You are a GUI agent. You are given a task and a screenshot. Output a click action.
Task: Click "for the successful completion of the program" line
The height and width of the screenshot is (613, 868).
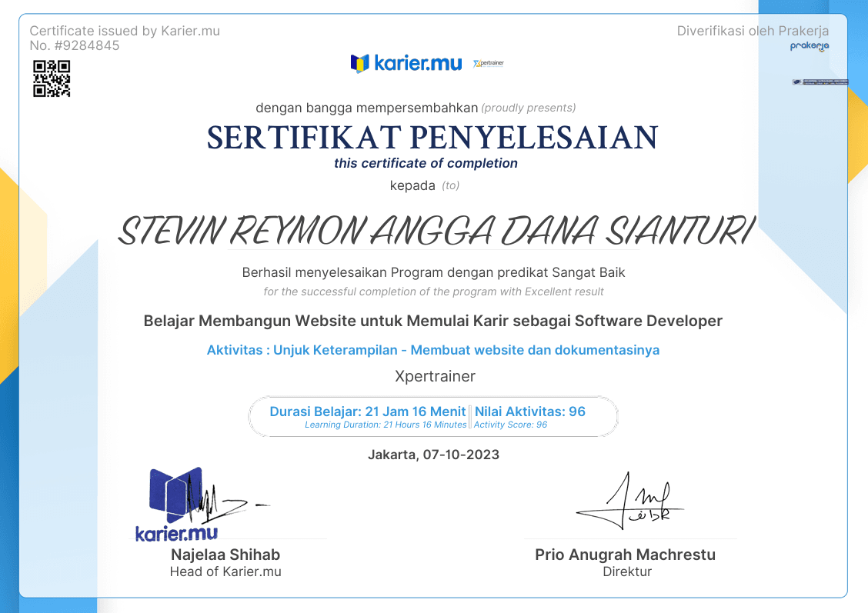(x=433, y=292)
